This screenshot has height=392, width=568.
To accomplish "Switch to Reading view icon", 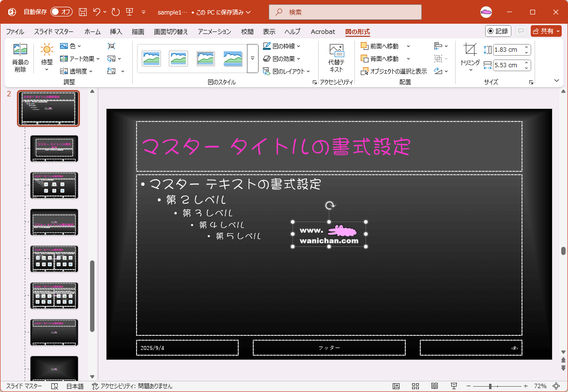I will click(x=435, y=386).
